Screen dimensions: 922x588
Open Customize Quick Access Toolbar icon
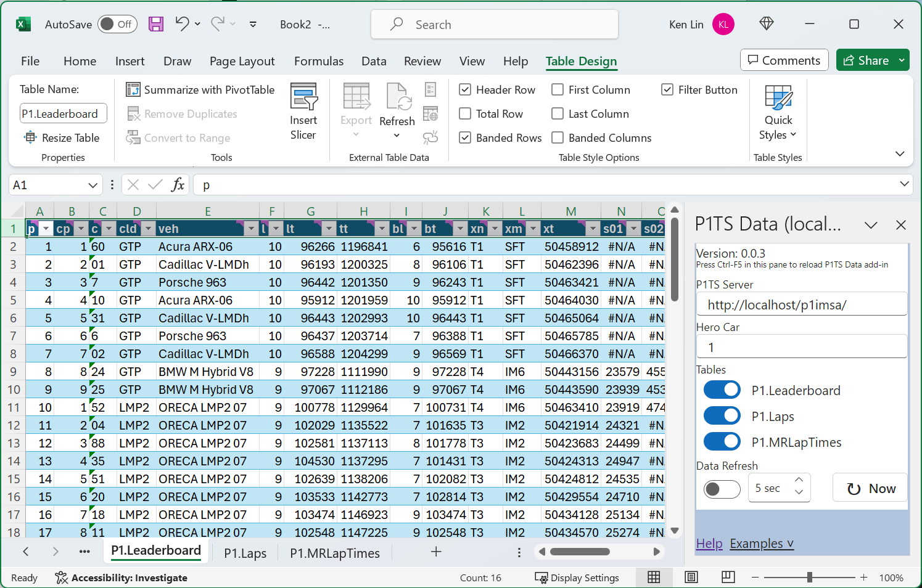(x=253, y=24)
